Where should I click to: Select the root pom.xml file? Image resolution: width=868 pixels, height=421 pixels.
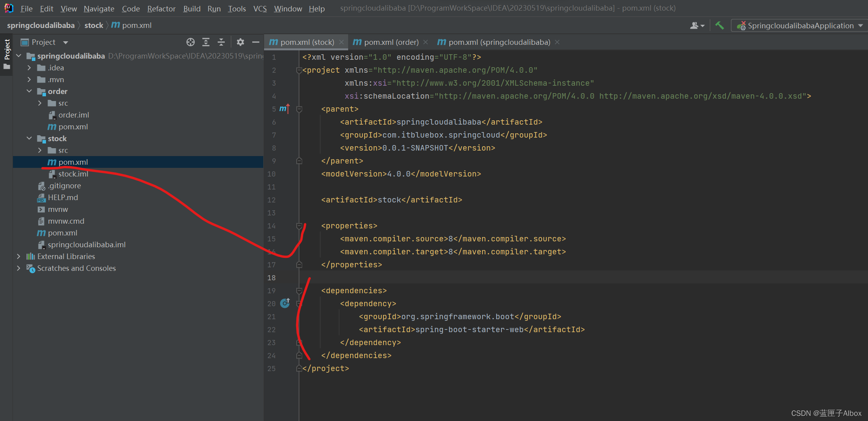[62, 233]
